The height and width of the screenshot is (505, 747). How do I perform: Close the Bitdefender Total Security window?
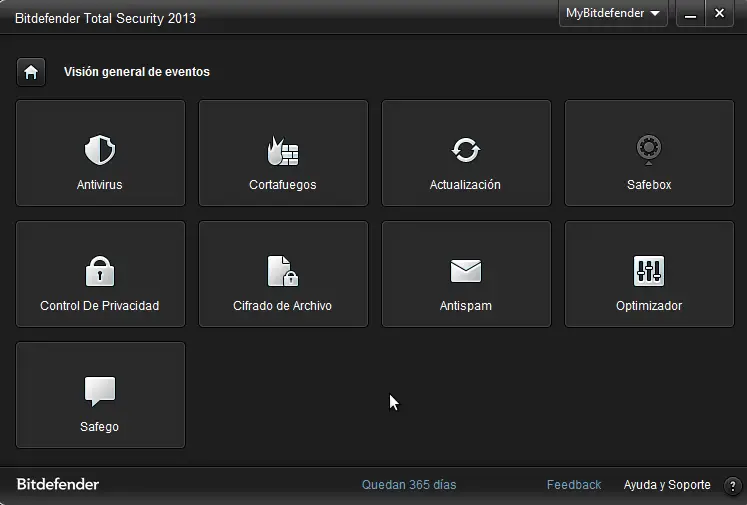(x=719, y=13)
